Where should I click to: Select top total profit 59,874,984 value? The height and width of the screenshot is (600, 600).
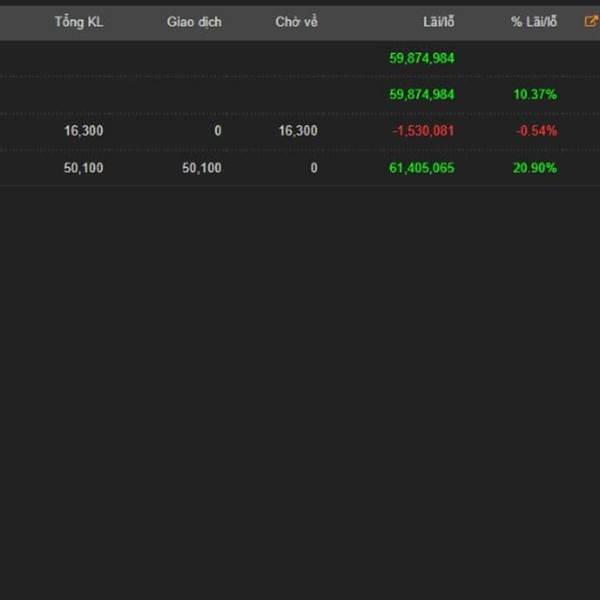tap(422, 58)
